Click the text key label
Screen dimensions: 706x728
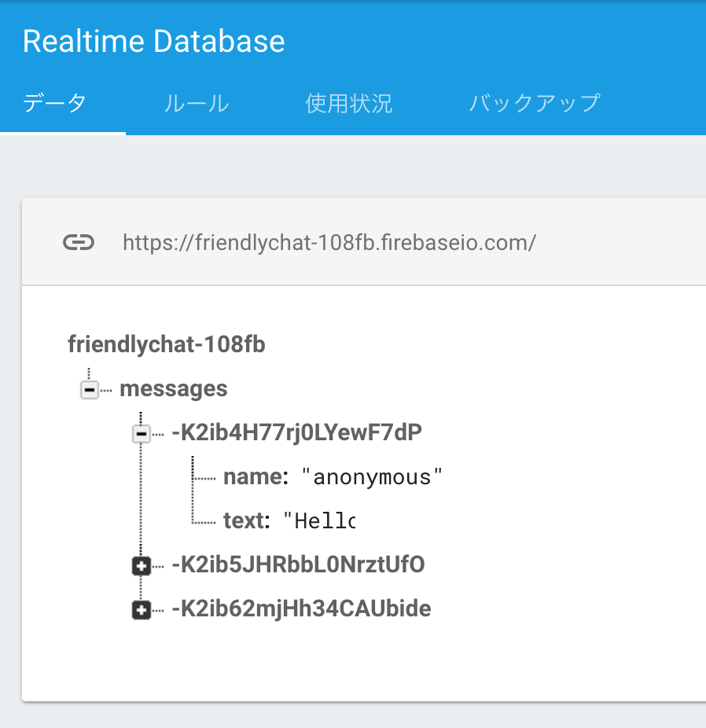coord(247,520)
